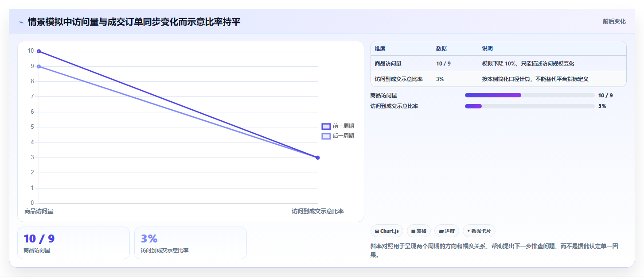Viewport: 644px width, 277px height.
Task: Click the Chart.js tag chip
Action: point(387,231)
